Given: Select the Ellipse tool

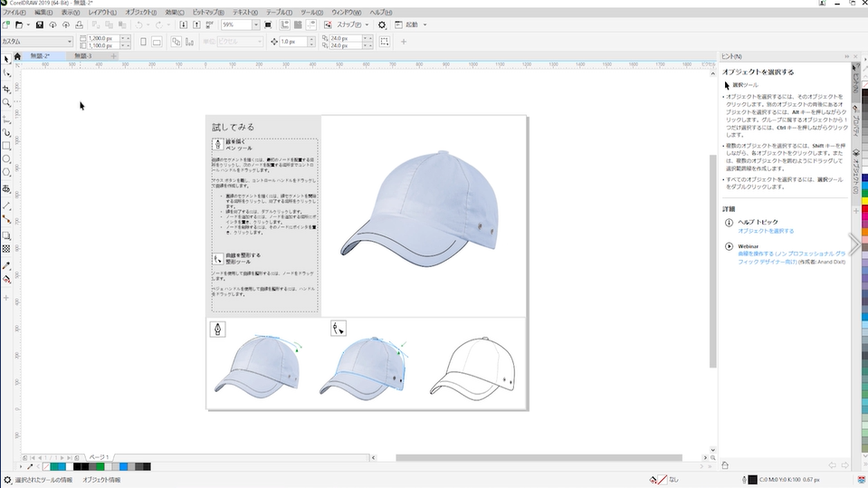Looking at the screenshot, I should pyautogui.click(x=7, y=159).
